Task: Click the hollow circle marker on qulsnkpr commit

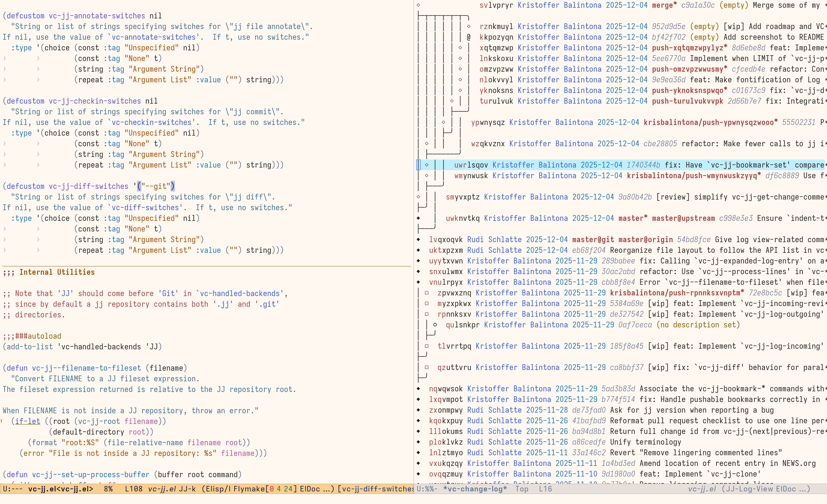Action: coord(435,324)
